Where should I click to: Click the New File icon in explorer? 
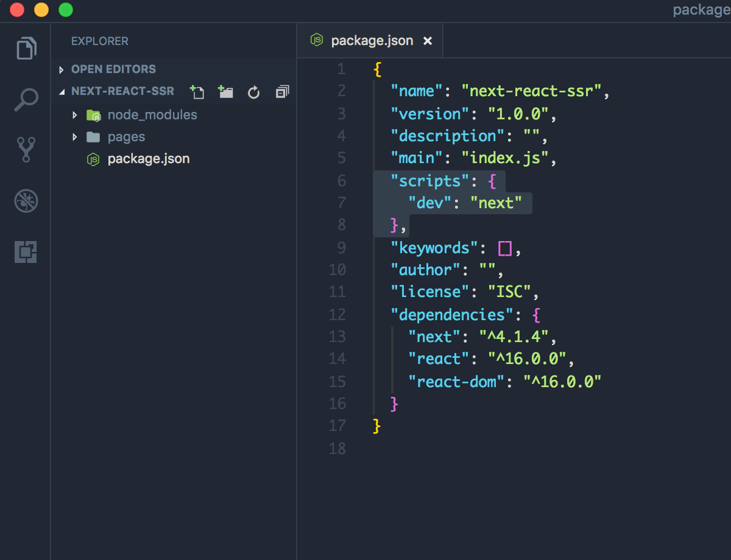pos(197,92)
